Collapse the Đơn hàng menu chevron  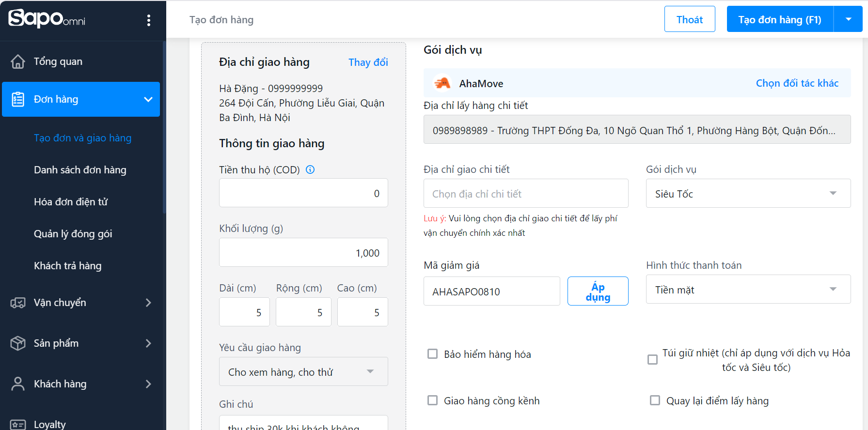pyautogui.click(x=148, y=99)
